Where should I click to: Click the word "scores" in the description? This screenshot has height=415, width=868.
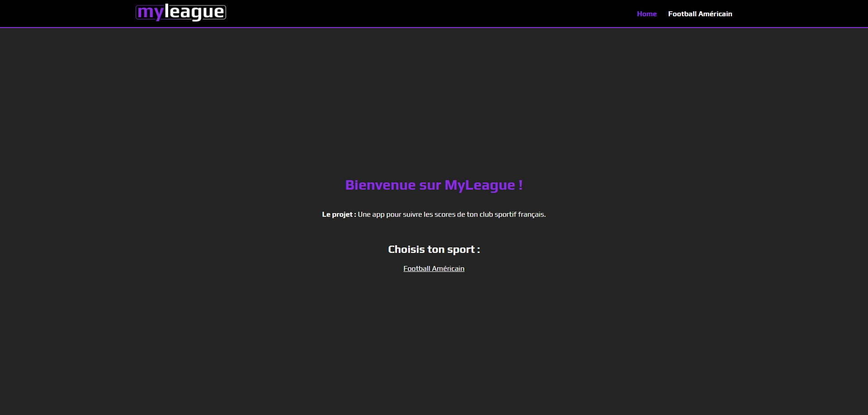[445, 214]
